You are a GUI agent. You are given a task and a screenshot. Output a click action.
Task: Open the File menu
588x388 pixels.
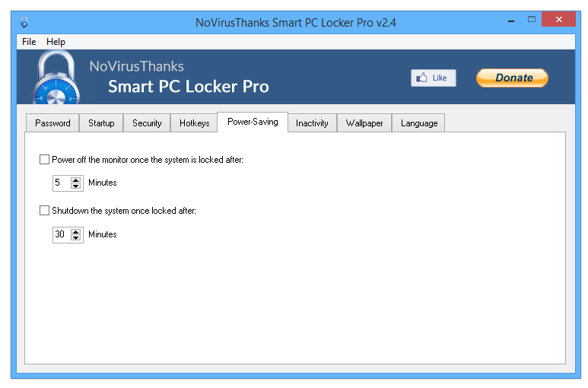click(x=29, y=42)
